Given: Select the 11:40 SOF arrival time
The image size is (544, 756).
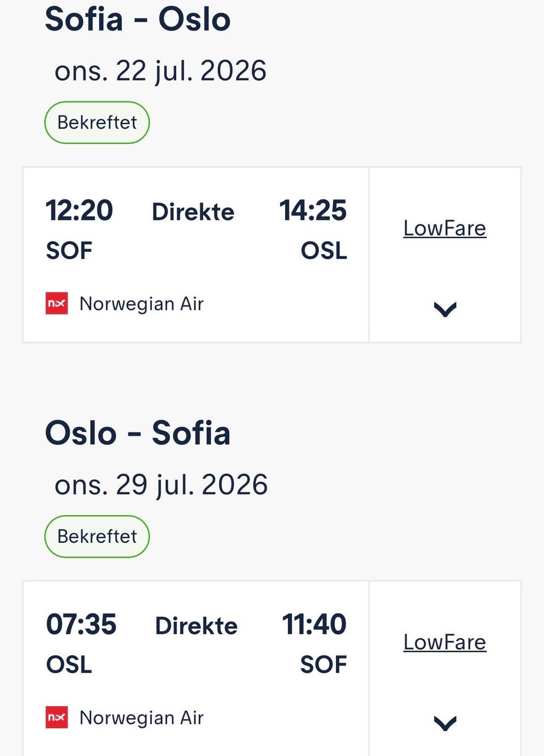Looking at the screenshot, I should coord(314,624).
